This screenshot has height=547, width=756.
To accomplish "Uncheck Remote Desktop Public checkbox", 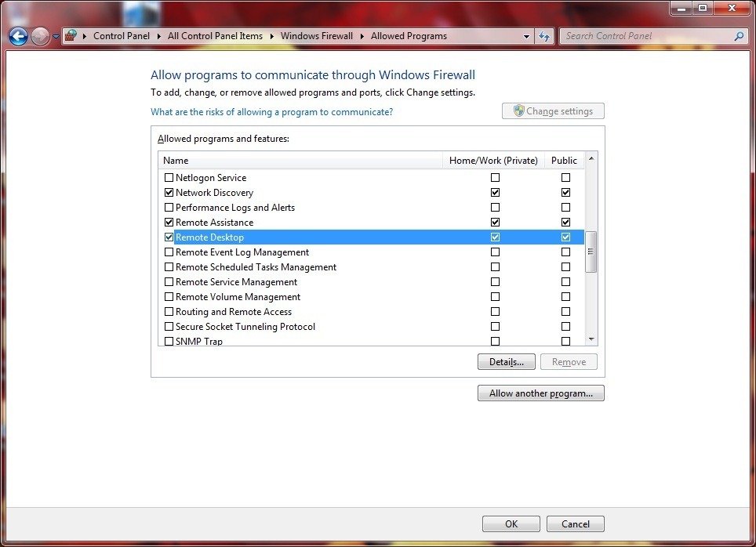I will [x=565, y=237].
